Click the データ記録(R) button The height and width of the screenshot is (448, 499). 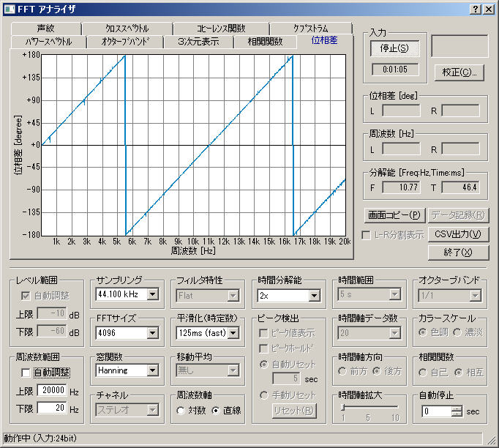coord(458,215)
